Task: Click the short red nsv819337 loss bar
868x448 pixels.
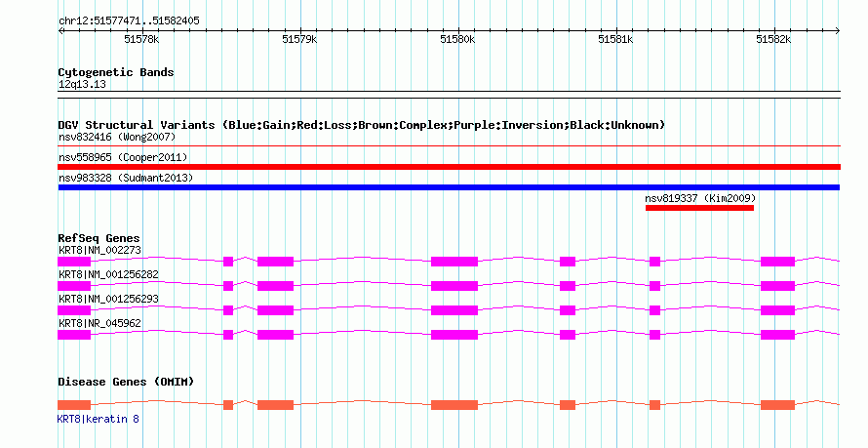Action: click(699, 208)
